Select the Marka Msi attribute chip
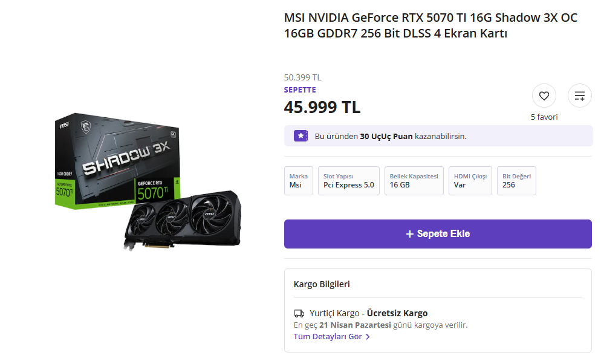Image resolution: width=601 pixels, height=364 pixels. (299, 181)
